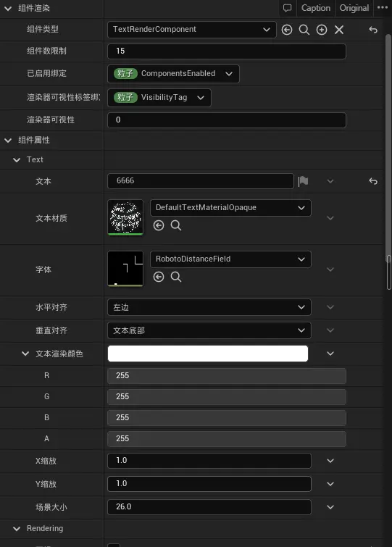This screenshot has width=392, height=547.
Task: Open binding chevron for 文本材质 row
Action: tap(330, 218)
